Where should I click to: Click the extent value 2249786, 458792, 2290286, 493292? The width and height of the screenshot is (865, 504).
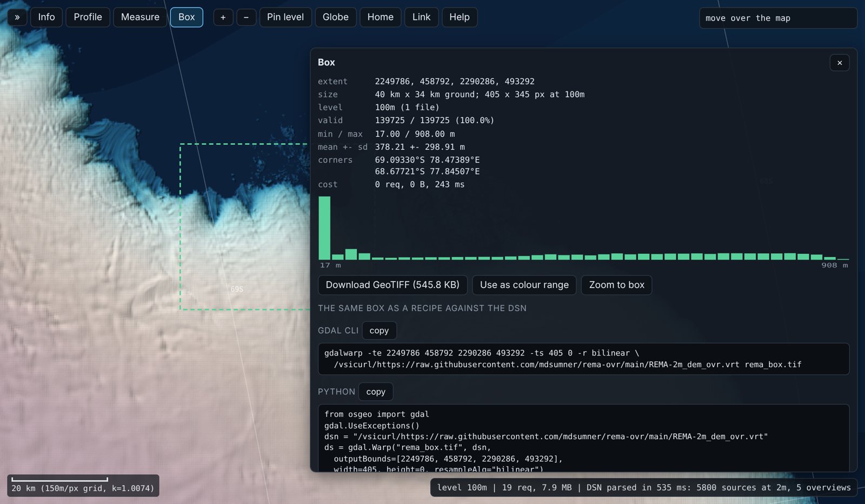coord(455,82)
